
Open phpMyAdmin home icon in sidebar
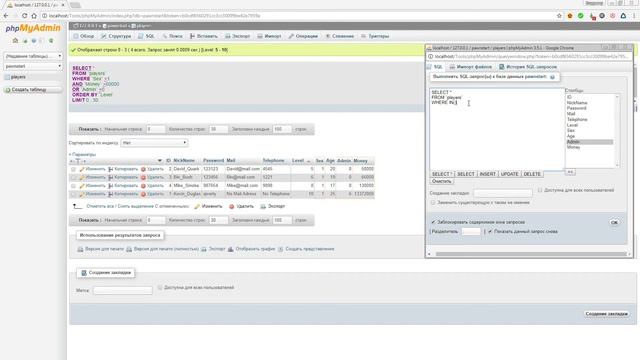(16, 40)
